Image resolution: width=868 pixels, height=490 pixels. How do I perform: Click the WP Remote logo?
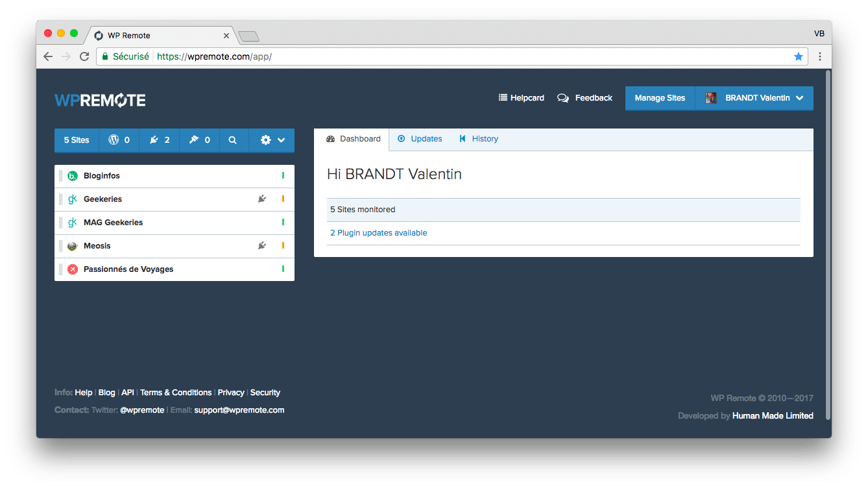click(100, 100)
